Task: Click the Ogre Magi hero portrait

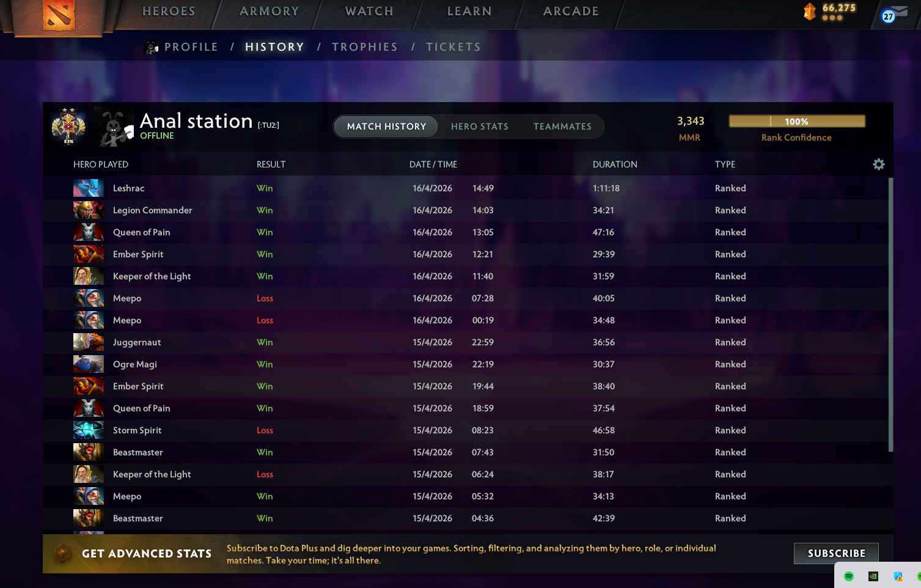Action: pos(89,364)
